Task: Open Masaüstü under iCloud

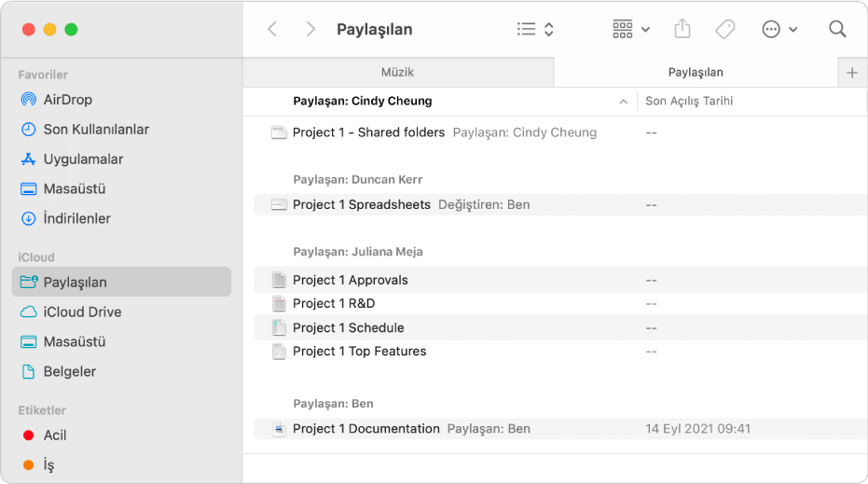Action: [75, 341]
